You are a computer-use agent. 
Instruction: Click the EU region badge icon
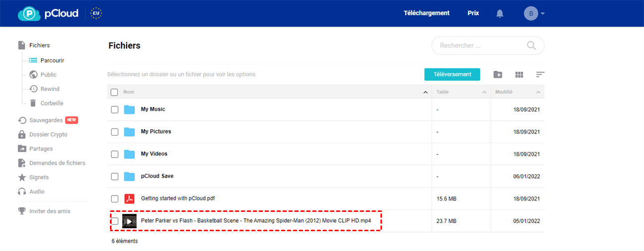point(96,13)
